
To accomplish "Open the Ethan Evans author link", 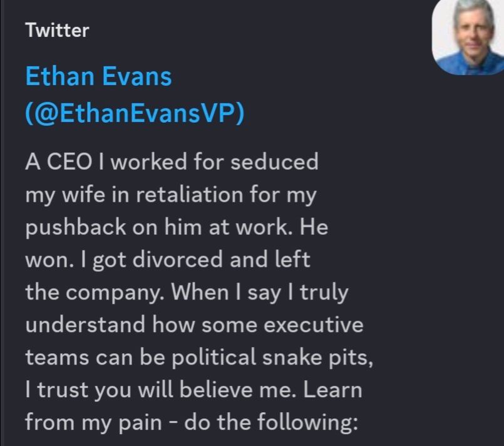I will click(x=98, y=77).
